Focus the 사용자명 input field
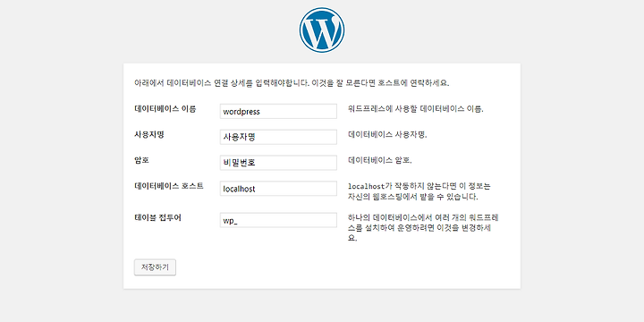 [278, 137]
